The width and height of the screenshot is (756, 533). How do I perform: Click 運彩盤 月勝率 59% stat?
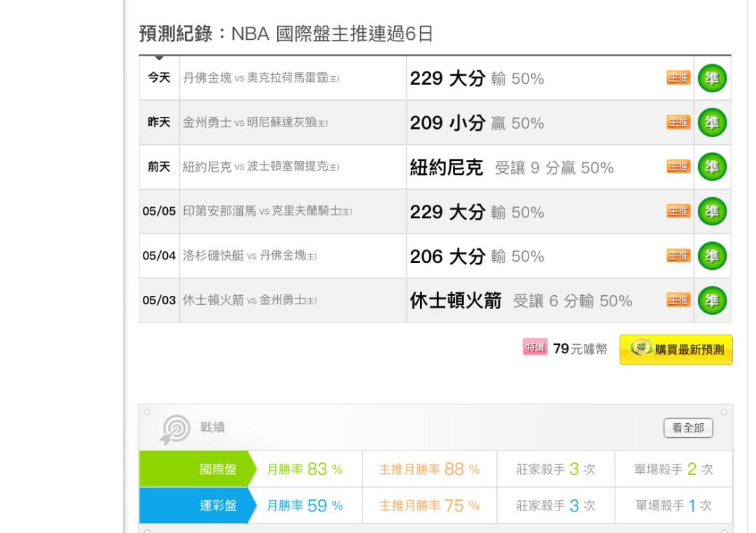(x=306, y=505)
